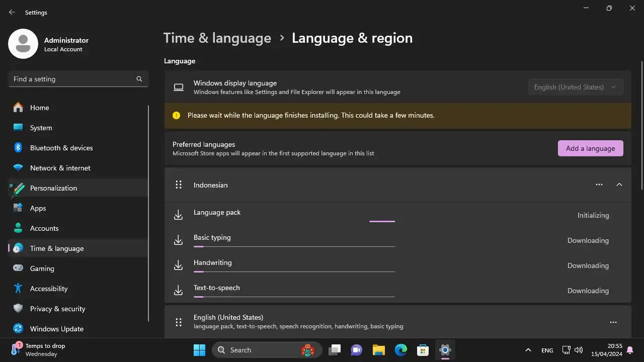This screenshot has height=362, width=644.
Task: Open File Explorer from taskbar
Action: pyautogui.click(x=379, y=350)
